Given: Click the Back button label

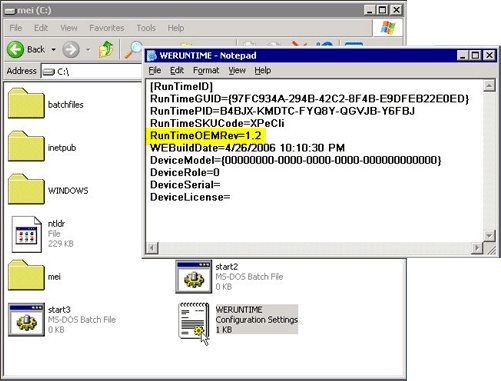Looking at the screenshot, I should tap(36, 50).
